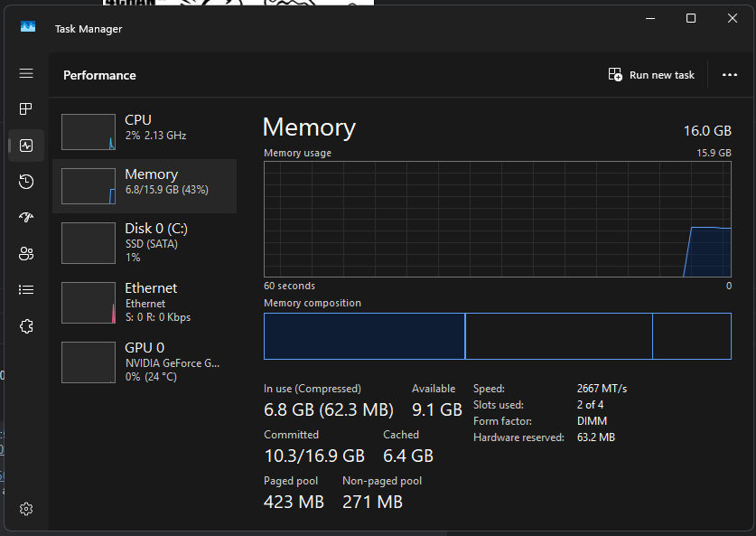Close the Task Manager window

coord(733,18)
